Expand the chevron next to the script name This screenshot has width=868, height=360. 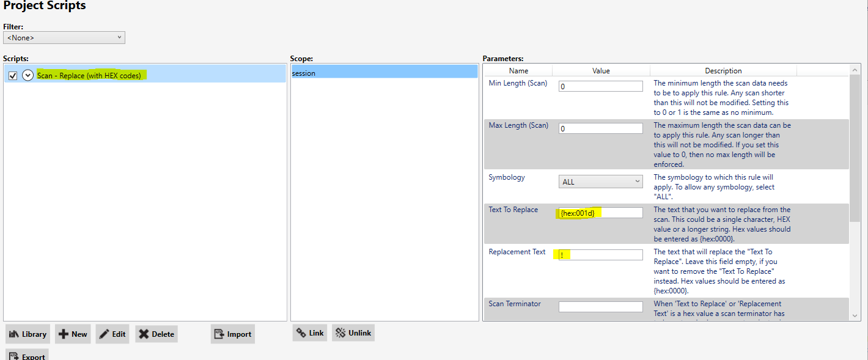[27, 75]
